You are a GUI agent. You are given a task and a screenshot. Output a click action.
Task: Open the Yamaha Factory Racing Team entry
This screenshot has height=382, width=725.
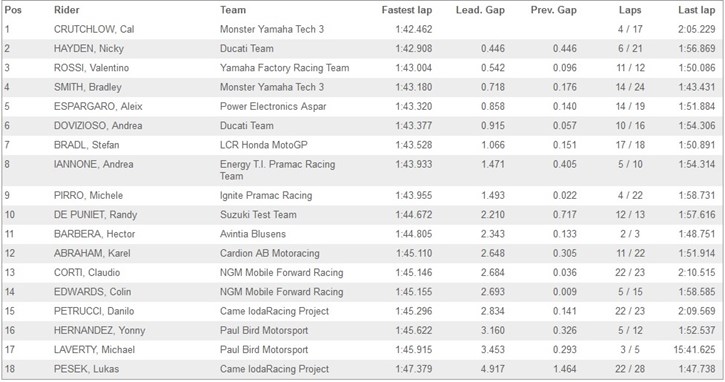coord(284,68)
